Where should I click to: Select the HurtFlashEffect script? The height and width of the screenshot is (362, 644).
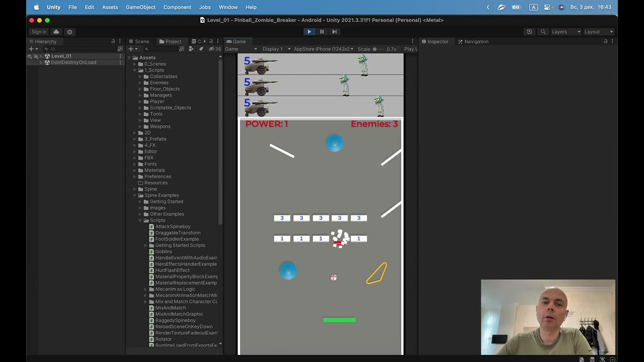(173, 270)
